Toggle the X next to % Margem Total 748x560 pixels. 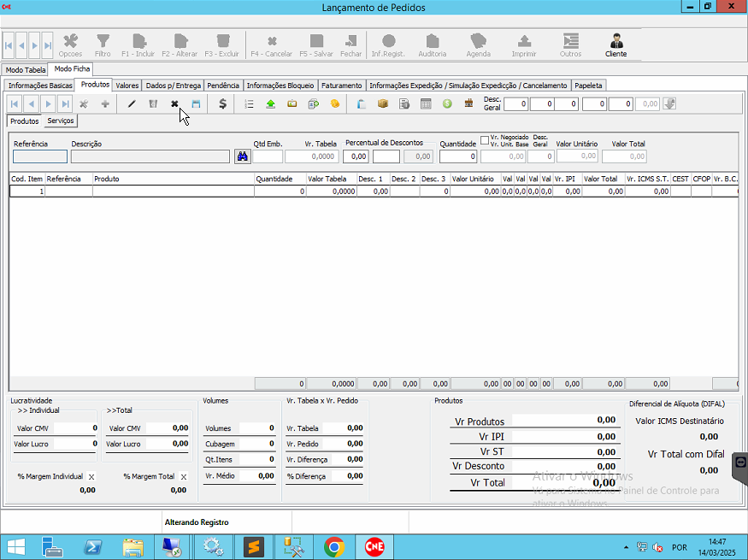point(182,477)
